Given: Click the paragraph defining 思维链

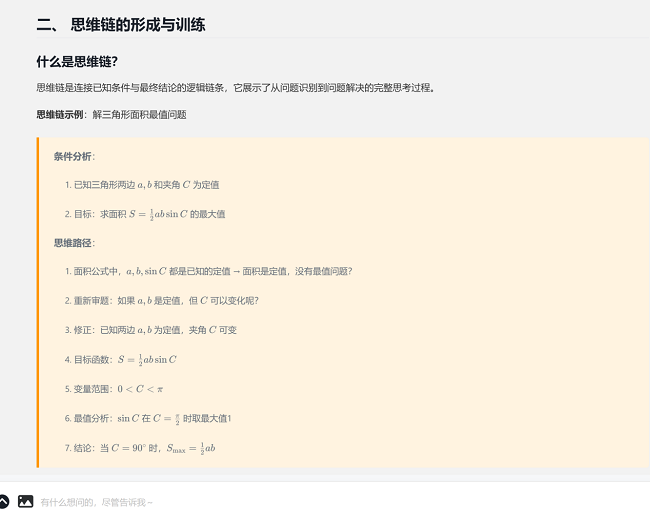Looking at the screenshot, I should tap(235, 88).
